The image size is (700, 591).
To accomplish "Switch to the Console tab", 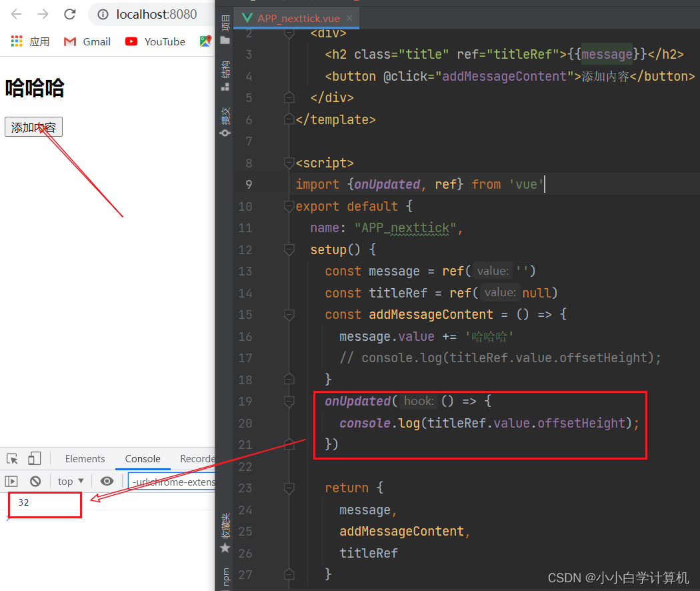I will coord(143,459).
